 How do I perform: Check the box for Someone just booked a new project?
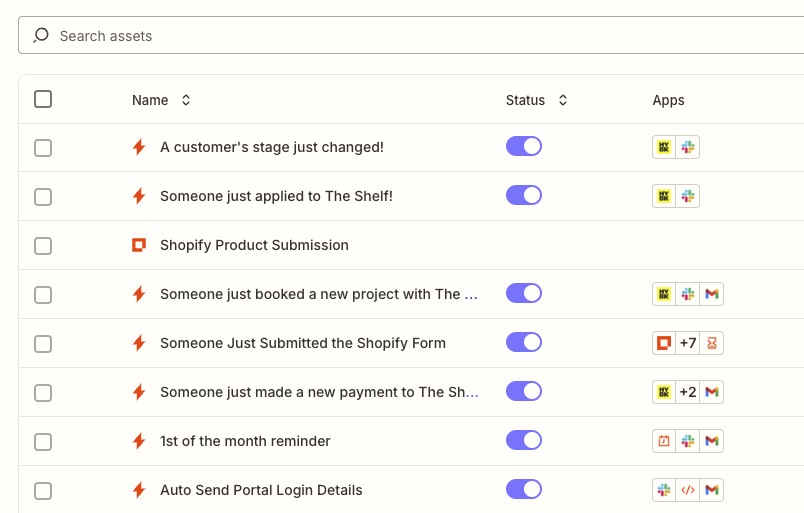point(43,295)
